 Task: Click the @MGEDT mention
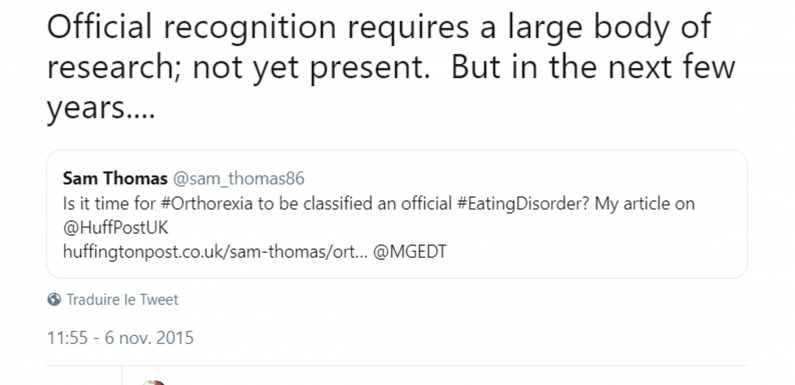pos(410,252)
